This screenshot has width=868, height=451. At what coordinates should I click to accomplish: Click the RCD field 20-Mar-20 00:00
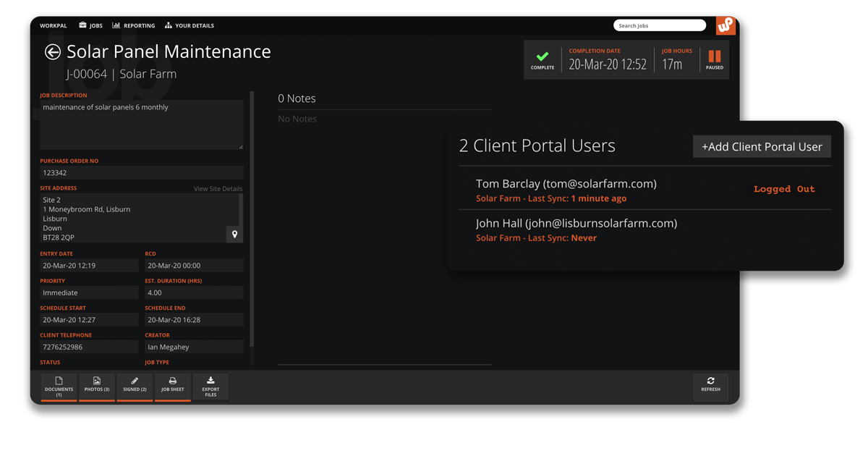pyautogui.click(x=194, y=266)
